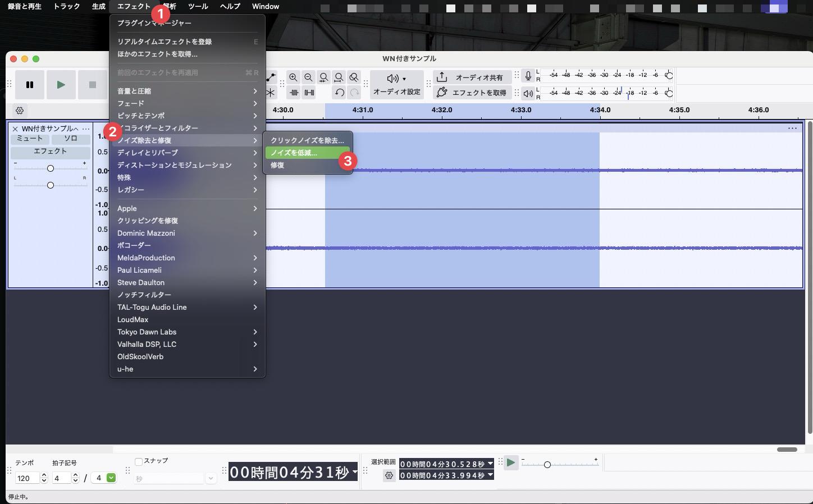Choose クリックノイズを除去... from submenu

tap(307, 140)
